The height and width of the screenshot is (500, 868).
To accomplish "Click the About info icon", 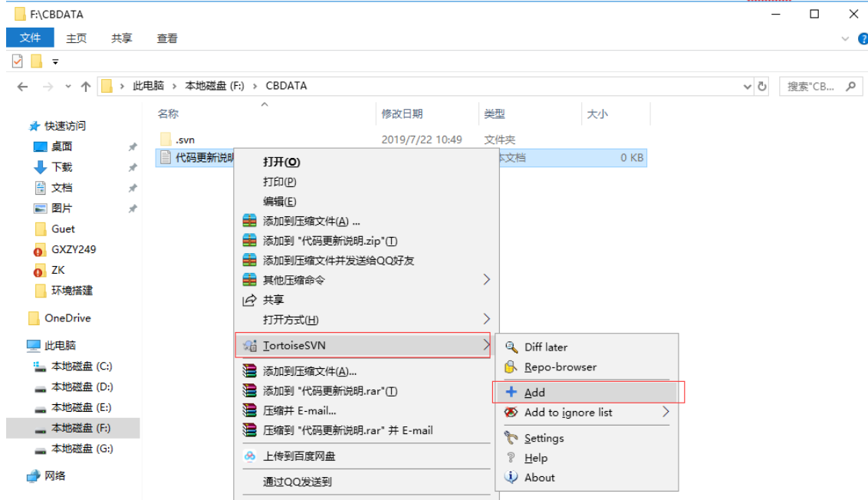I will [x=511, y=477].
